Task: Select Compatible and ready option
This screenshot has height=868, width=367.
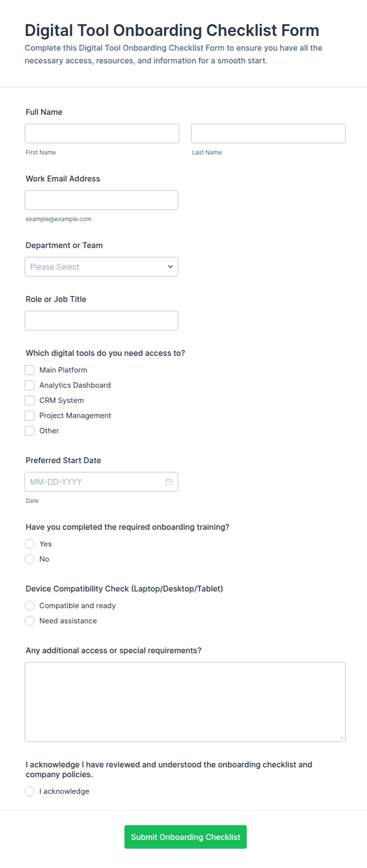Action: click(30, 606)
